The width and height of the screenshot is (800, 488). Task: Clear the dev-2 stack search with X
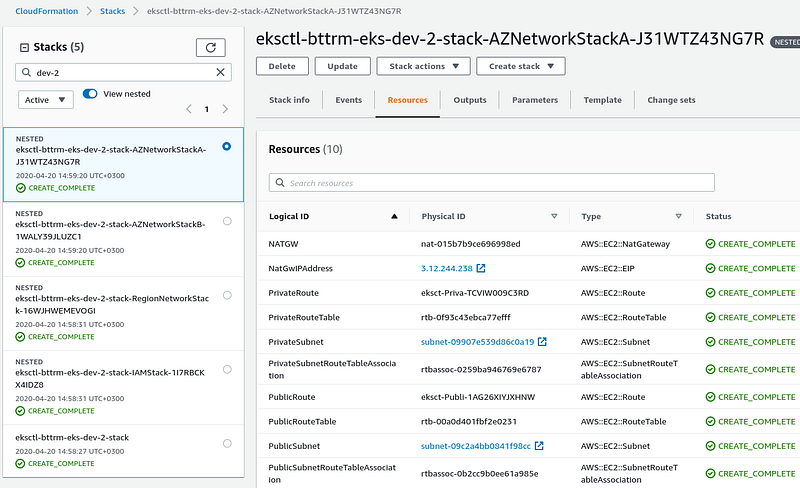tap(220, 72)
